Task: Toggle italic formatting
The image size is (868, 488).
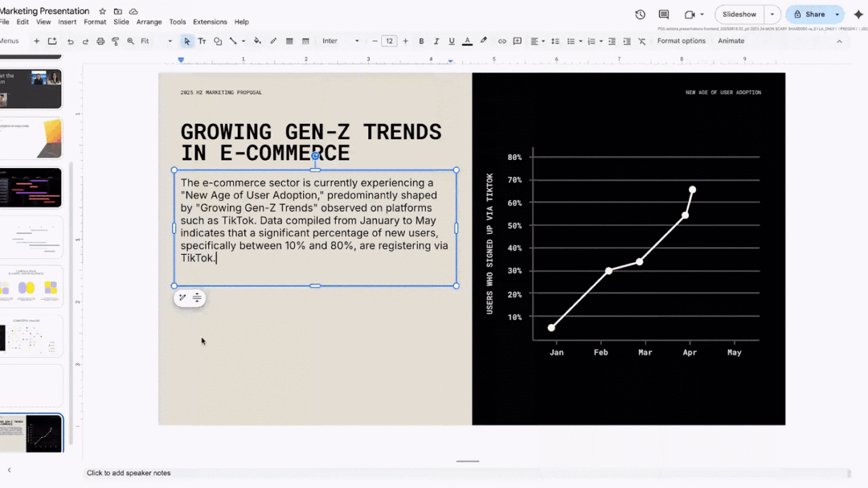Action: 436,41
